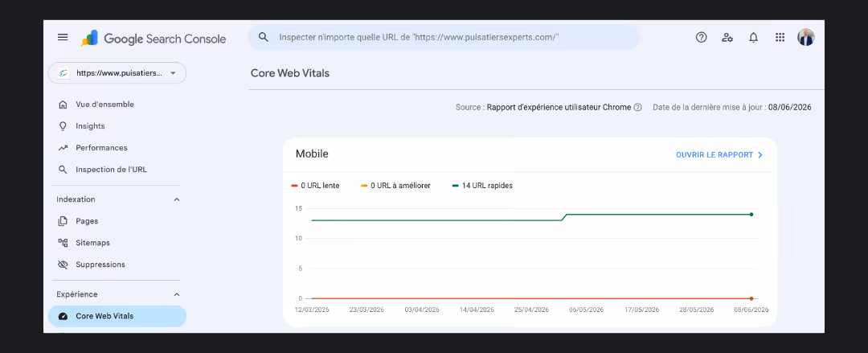Collapse the Expérience section
The height and width of the screenshot is (353, 868).
point(177,294)
